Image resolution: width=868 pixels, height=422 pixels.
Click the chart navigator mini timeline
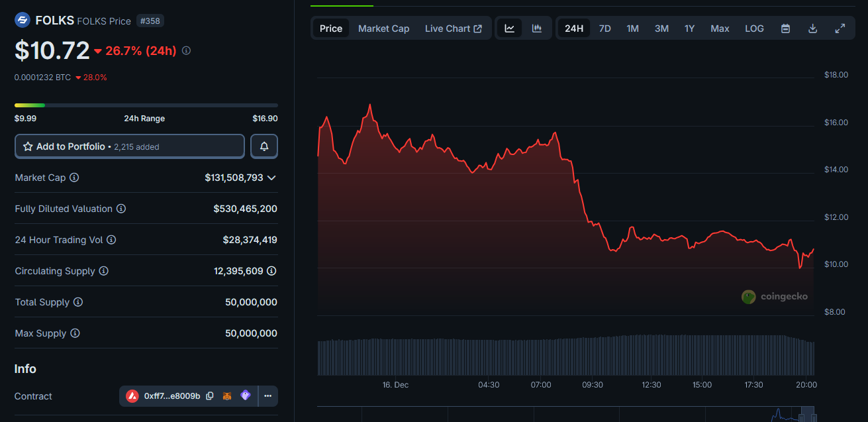pos(566,413)
